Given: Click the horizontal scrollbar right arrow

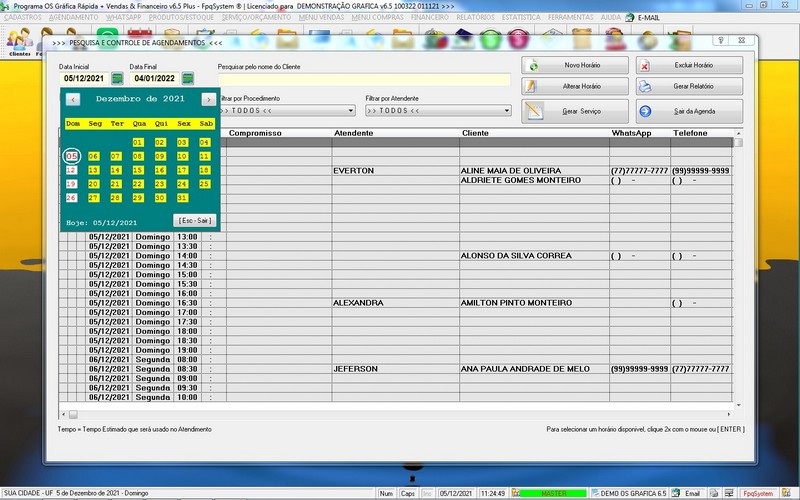Looking at the screenshot, I should tap(729, 414).
